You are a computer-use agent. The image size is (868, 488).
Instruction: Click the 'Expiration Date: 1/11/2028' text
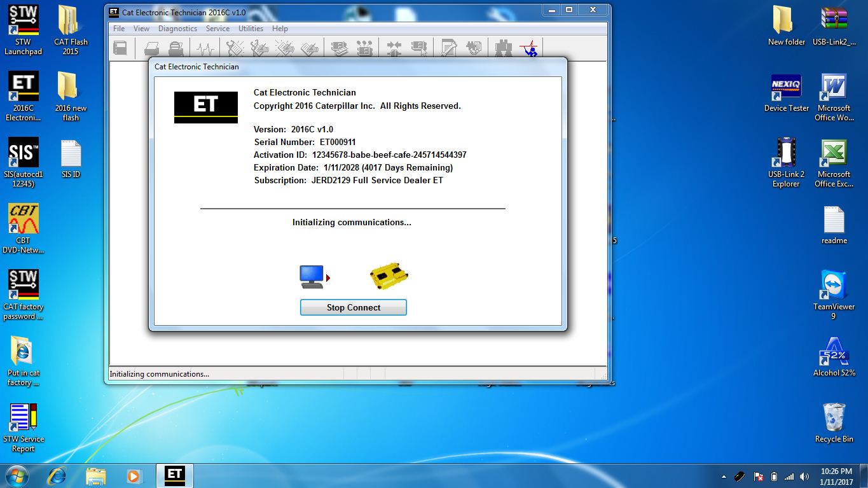tap(353, 168)
